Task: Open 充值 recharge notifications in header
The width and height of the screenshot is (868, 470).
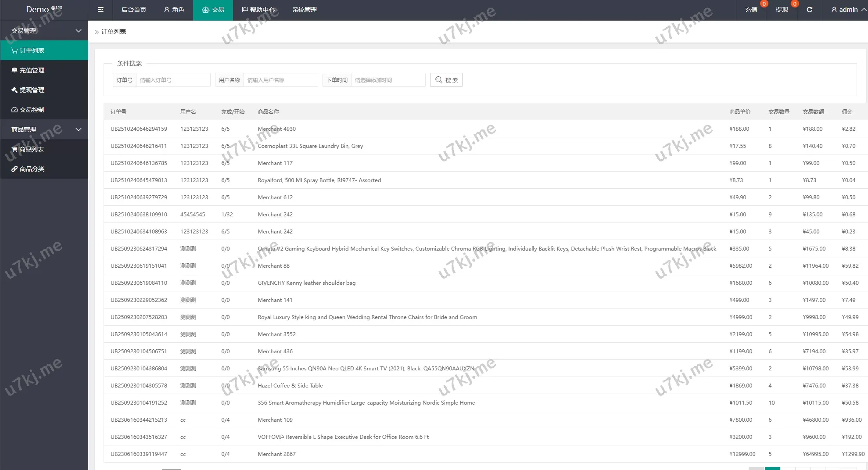Action: (x=751, y=10)
